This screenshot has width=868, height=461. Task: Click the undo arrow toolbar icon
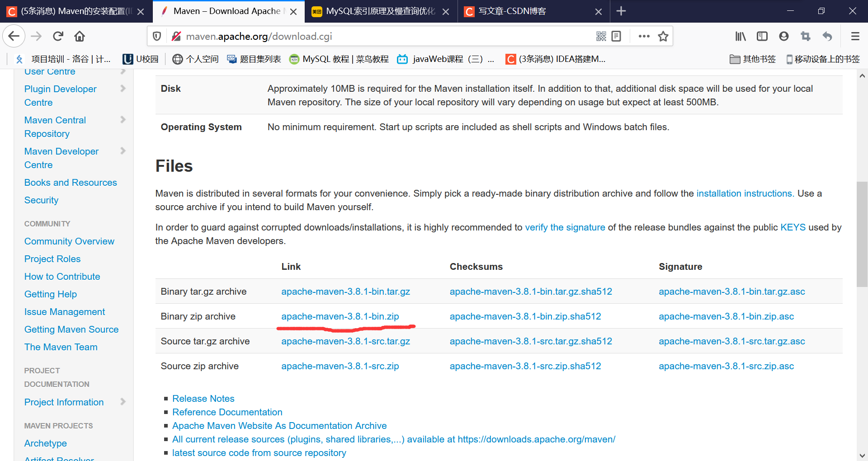(827, 36)
